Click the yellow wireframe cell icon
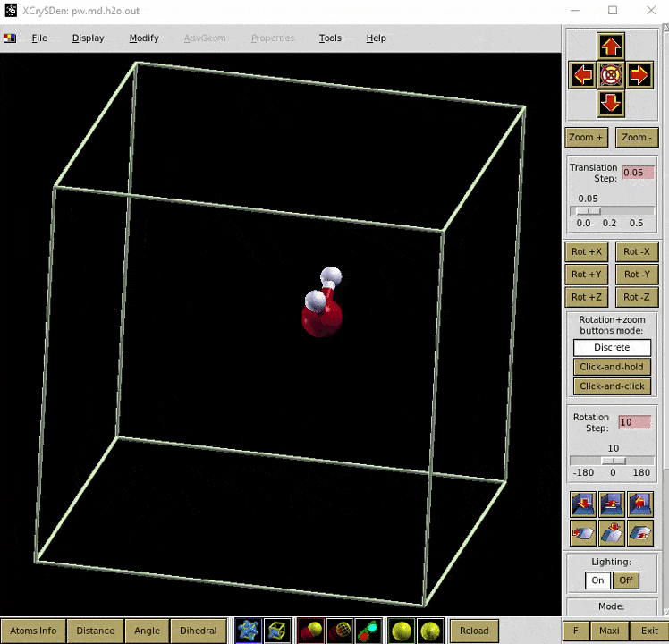Viewport: 669px width, 644px height. [x=277, y=631]
